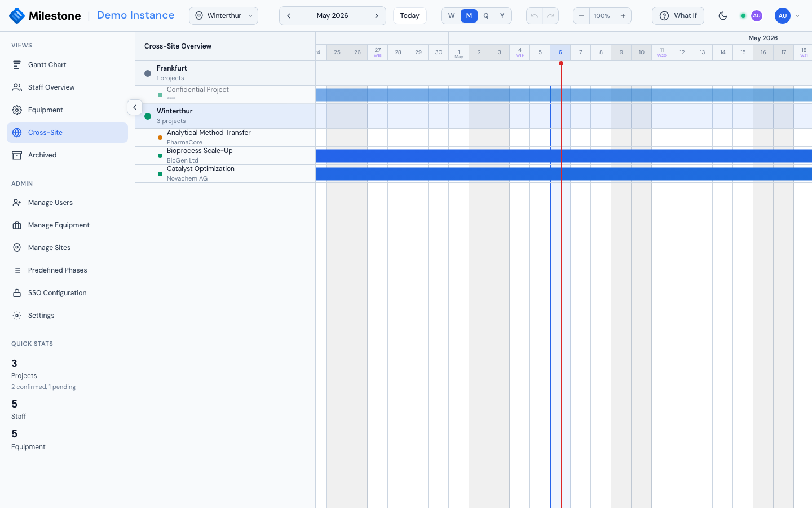Click the location pin in site selector
This screenshot has width=812, height=508.
point(199,16)
